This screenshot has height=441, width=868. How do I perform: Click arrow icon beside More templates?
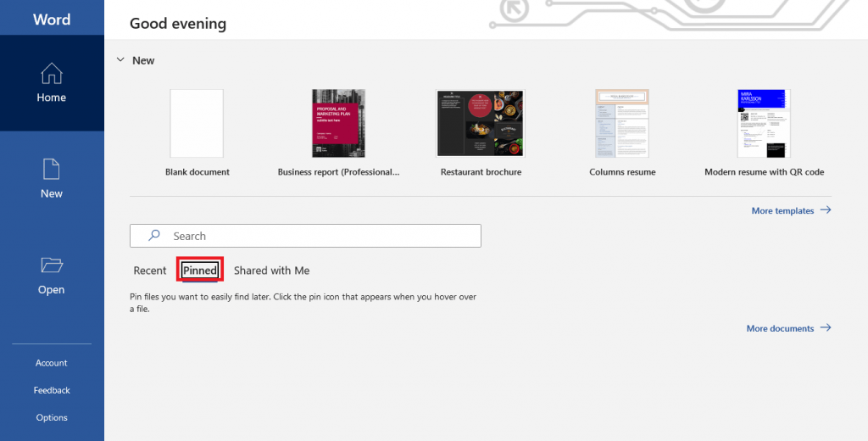tap(825, 210)
